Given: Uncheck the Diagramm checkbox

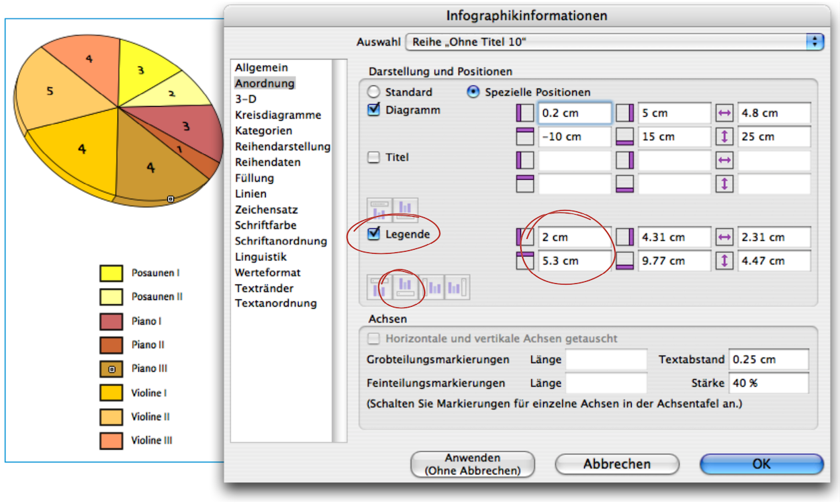Looking at the screenshot, I should point(374,110).
